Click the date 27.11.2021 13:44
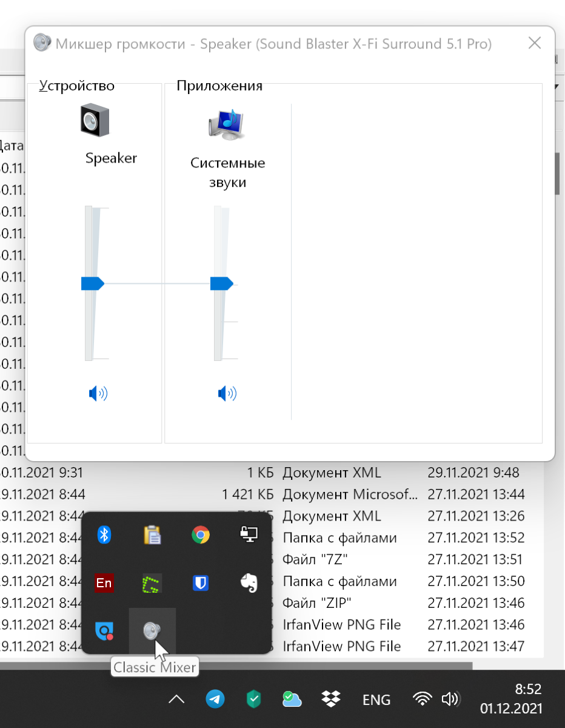565x728 pixels. tap(476, 494)
